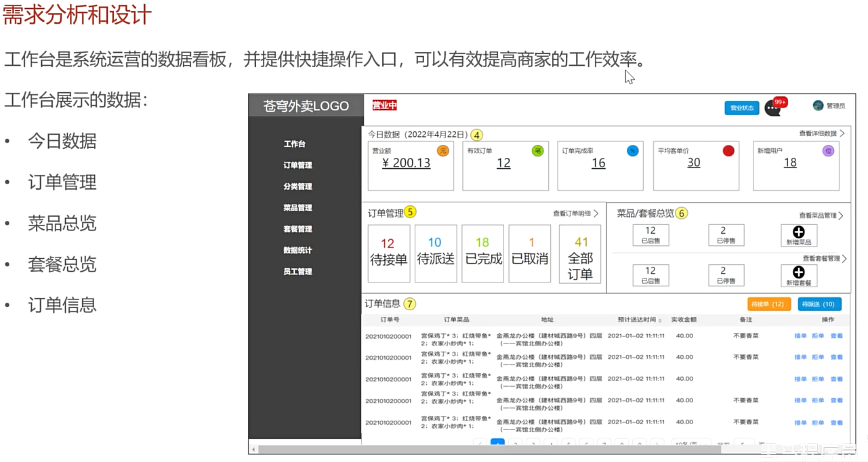Click the 备注 column header
The image size is (868, 462).
tap(746, 320)
